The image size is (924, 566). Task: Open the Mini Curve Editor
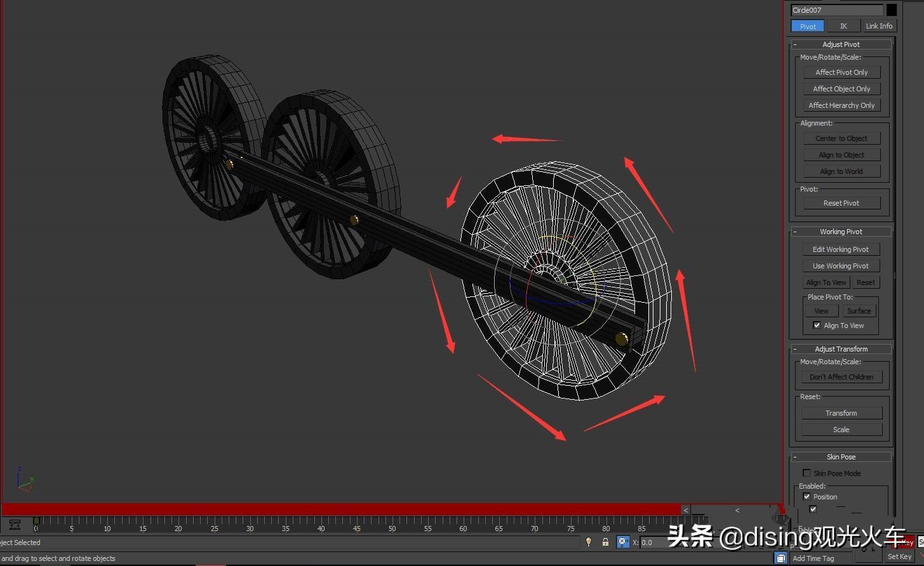14,525
